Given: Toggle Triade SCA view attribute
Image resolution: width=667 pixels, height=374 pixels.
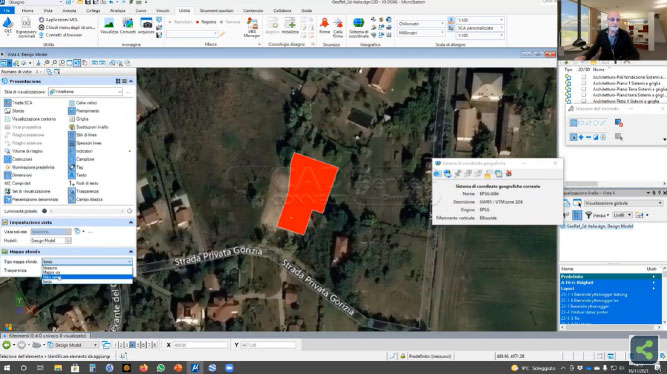Looking at the screenshot, I should coord(18,103).
